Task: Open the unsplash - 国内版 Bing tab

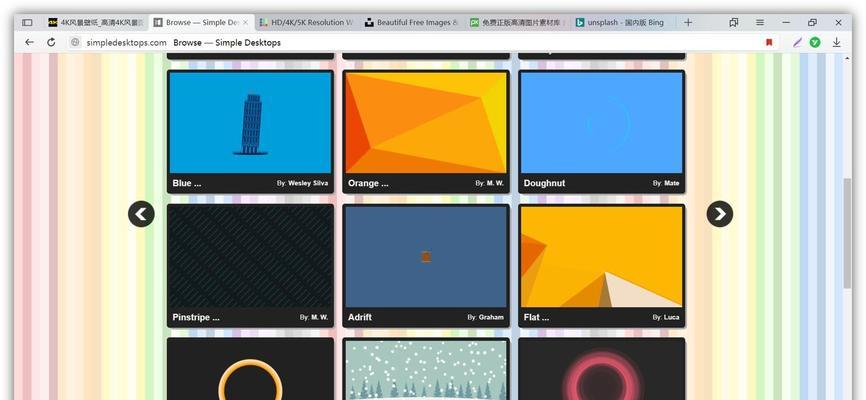Action: (x=622, y=23)
